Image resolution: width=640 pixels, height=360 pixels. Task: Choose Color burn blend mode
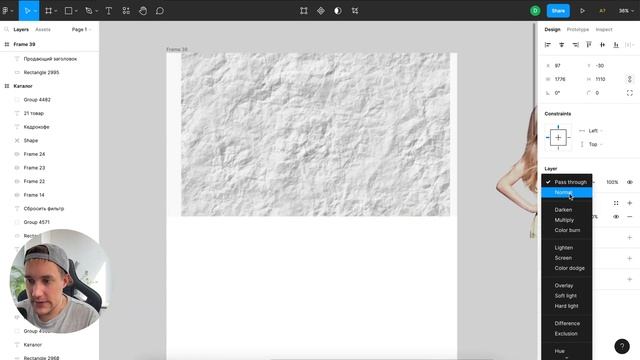(x=567, y=230)
